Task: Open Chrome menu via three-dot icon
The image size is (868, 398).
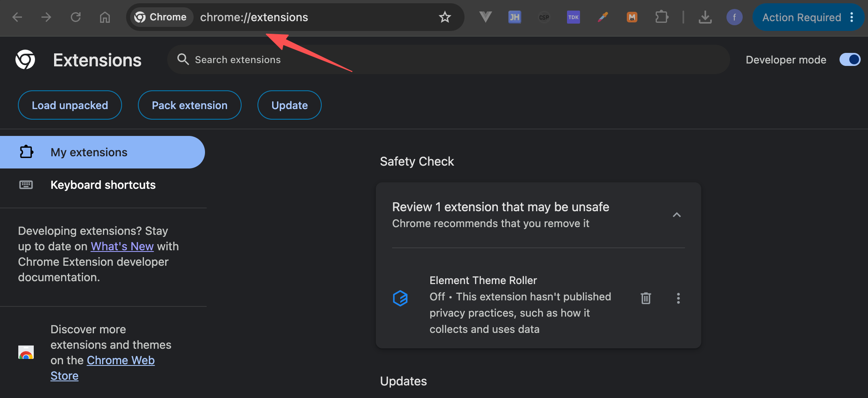Action: tap(852, 17)
